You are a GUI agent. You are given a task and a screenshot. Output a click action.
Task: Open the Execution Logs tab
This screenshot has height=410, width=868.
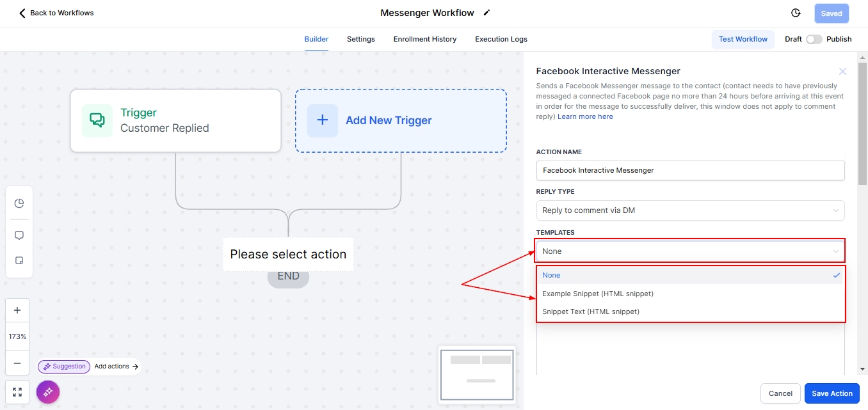501,39
